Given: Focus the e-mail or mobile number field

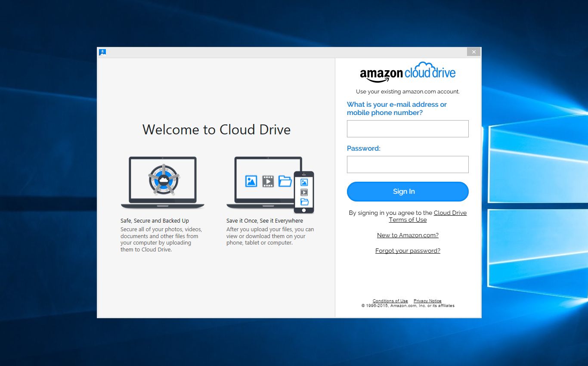Looking at the screenshot, I should click(408, 129).
